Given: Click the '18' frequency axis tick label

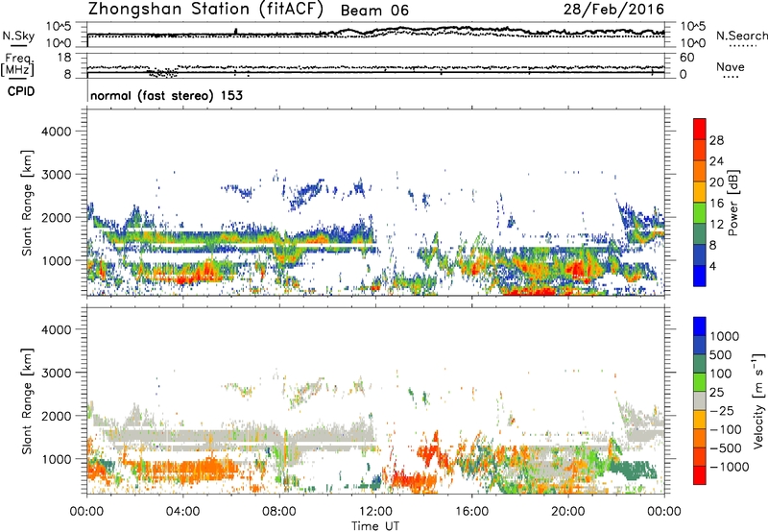Looking at the screenshot, I should point(64,58).
